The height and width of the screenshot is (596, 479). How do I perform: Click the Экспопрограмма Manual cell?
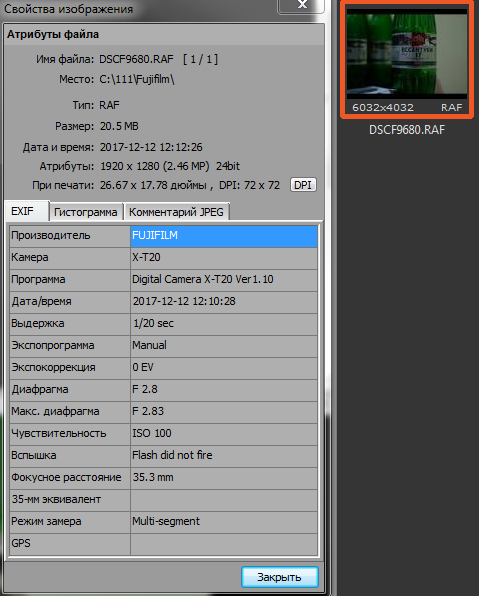pyautogui.click(x=224, y=346)
